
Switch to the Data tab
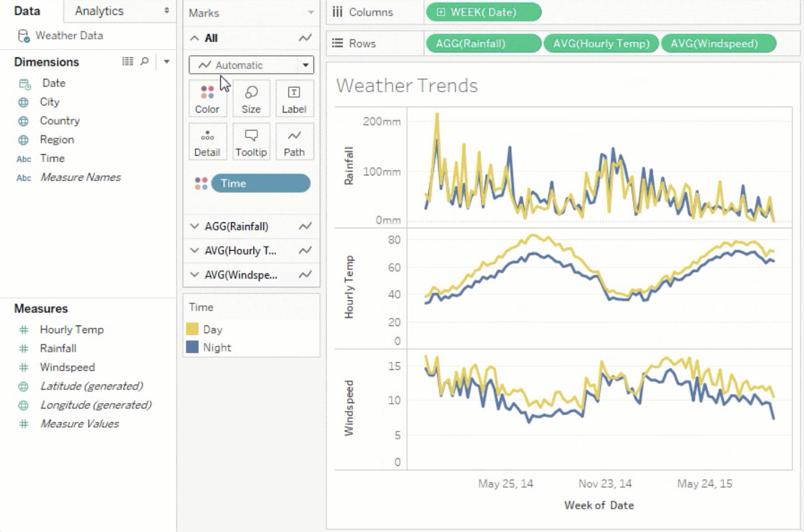[x=26, y=11]
